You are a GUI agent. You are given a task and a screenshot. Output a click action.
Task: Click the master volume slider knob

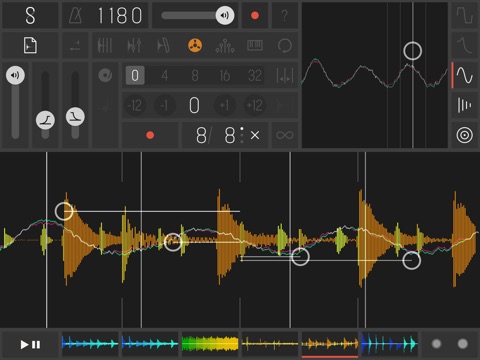(225, 15)
